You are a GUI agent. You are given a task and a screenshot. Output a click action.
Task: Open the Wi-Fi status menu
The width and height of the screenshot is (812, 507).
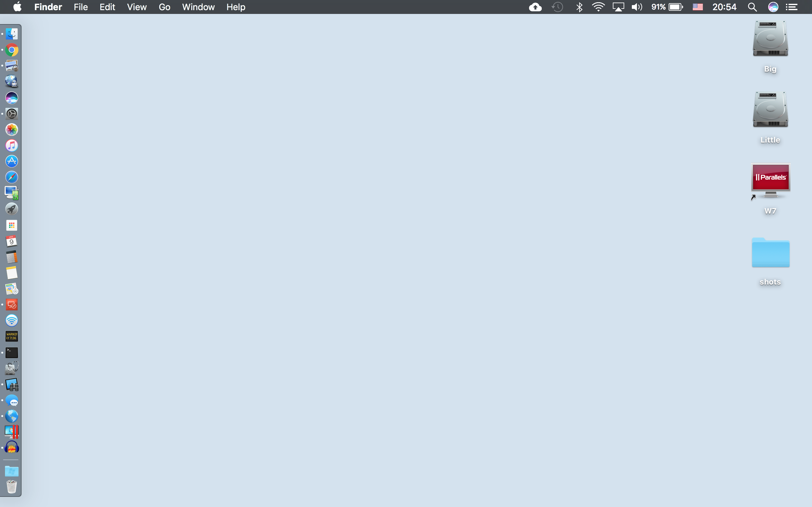pos(598,7)
